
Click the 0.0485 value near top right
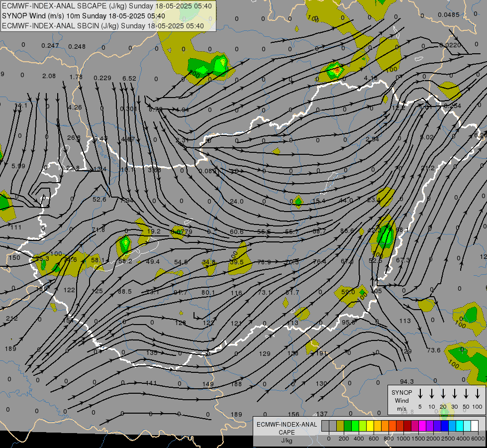point(449,15)
